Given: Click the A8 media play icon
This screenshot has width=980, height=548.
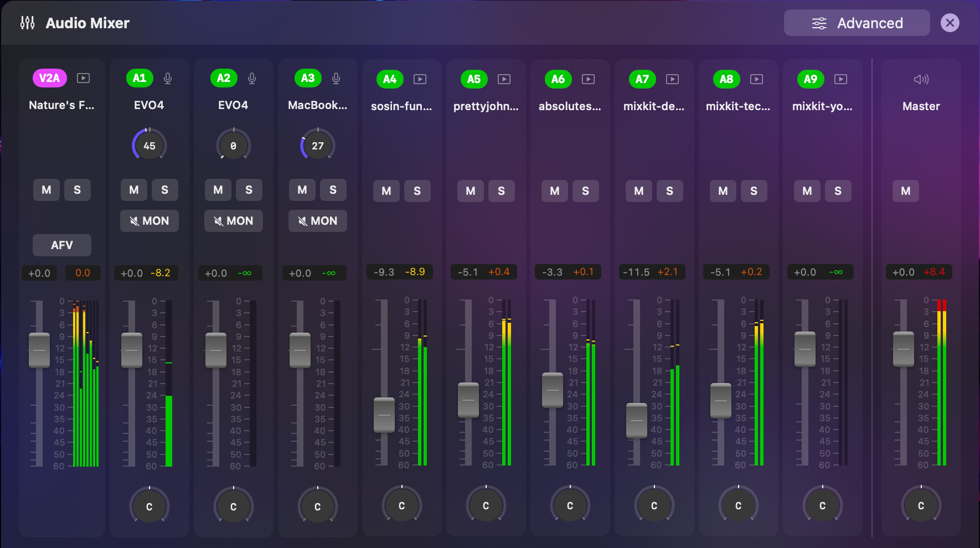Looking at the screenshot, I should (x=757, y=79).
